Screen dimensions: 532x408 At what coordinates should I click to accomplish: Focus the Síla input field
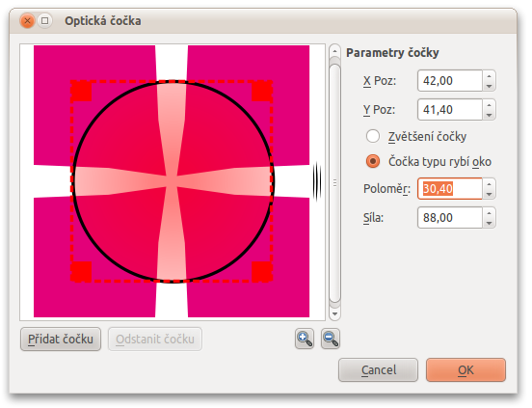click(x=450, y=218)
